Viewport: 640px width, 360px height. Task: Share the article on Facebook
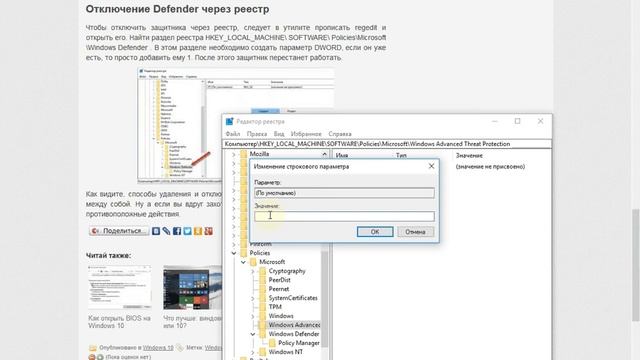click(x=177, y=231)
